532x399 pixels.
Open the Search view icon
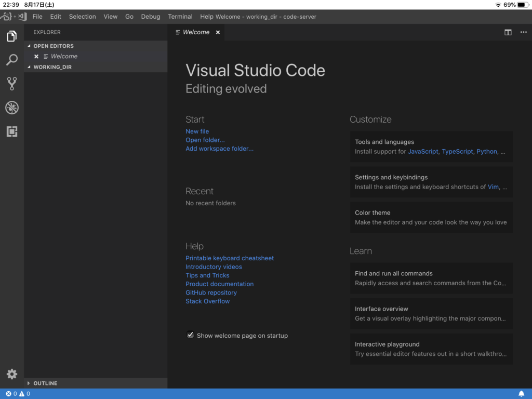tap(12, 60)
